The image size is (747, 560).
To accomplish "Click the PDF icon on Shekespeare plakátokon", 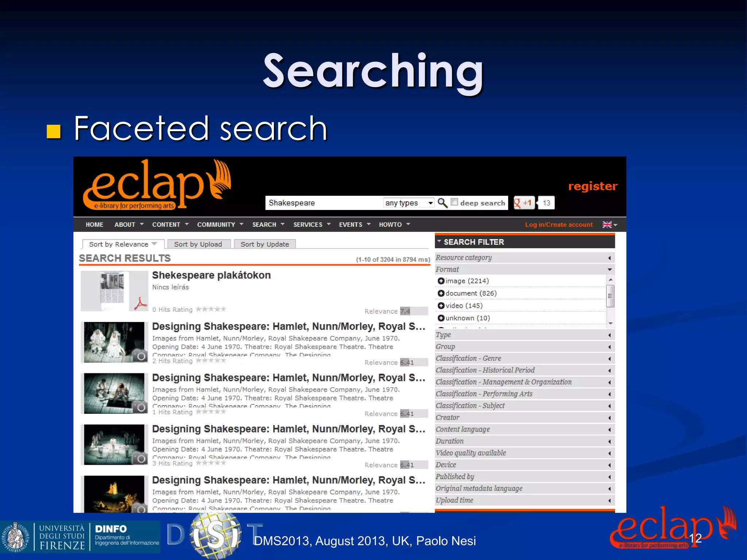I will (140, 303).
